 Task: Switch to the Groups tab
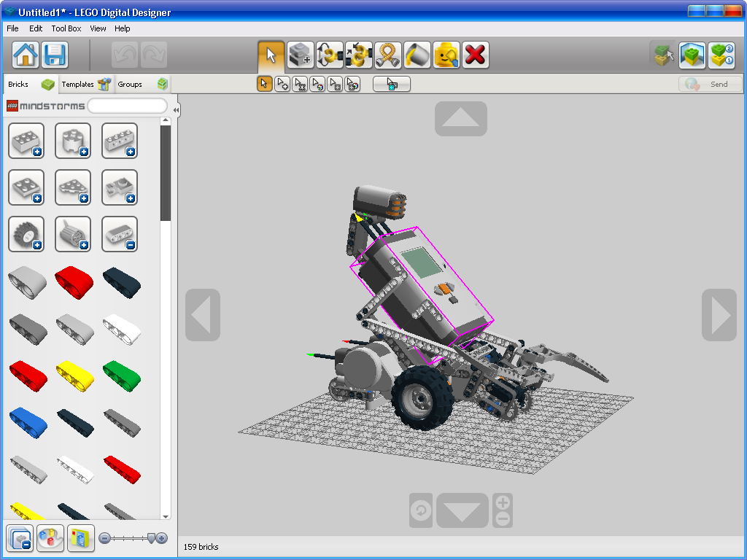tap(142, 85)
